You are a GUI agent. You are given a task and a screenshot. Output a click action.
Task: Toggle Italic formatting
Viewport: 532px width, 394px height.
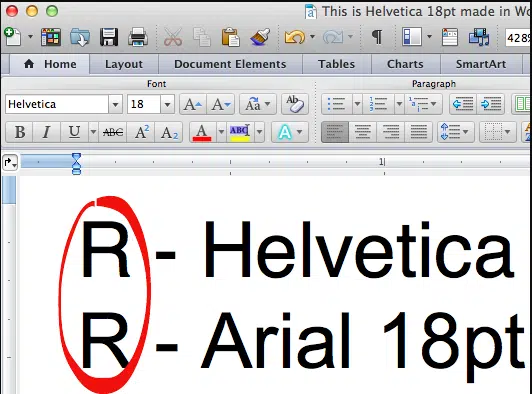pyautogui.click(x=46, y=132)
